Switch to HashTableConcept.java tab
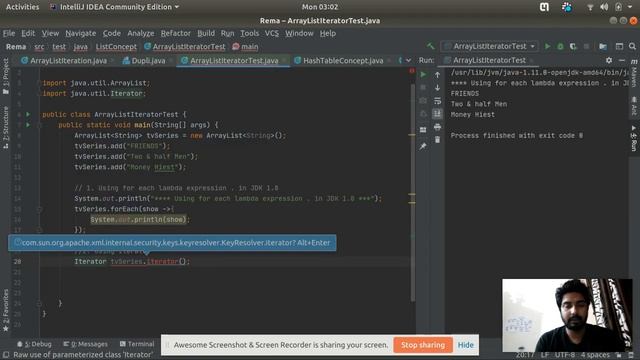The height and width of the screenshot is (360, 640). point(343,61)
